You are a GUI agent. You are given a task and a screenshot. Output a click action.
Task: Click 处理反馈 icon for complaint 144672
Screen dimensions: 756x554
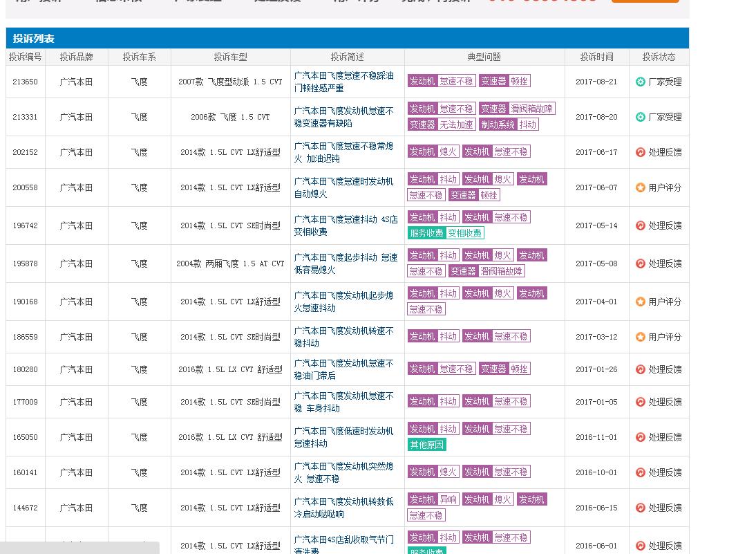641,508
